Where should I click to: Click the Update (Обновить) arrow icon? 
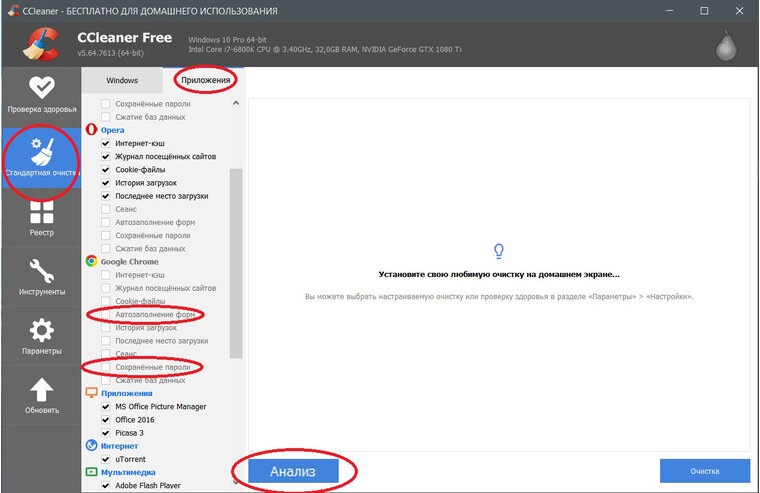42,390
